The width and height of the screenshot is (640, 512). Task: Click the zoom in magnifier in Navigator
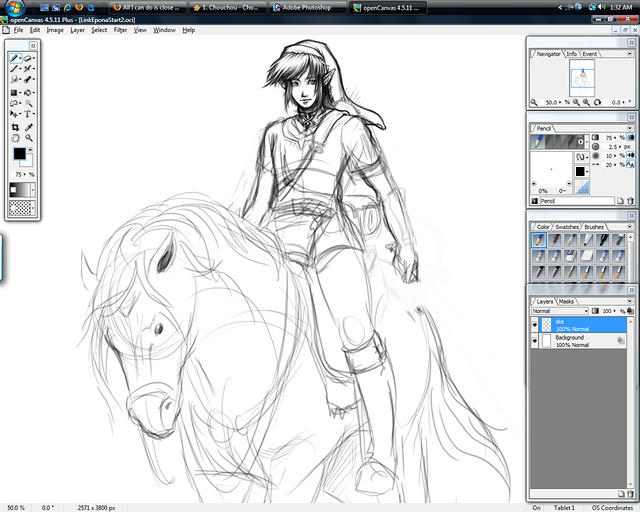[586, 102]
